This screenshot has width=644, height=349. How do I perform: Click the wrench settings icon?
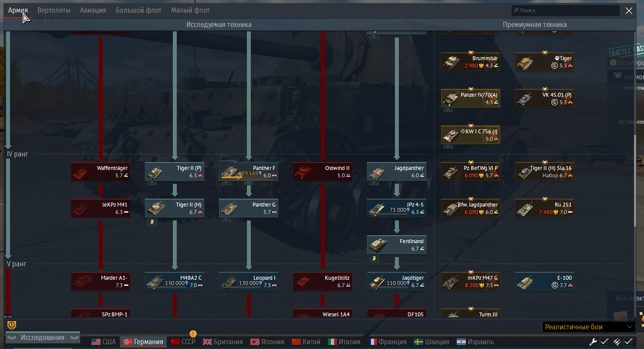[x=593, y=342]
